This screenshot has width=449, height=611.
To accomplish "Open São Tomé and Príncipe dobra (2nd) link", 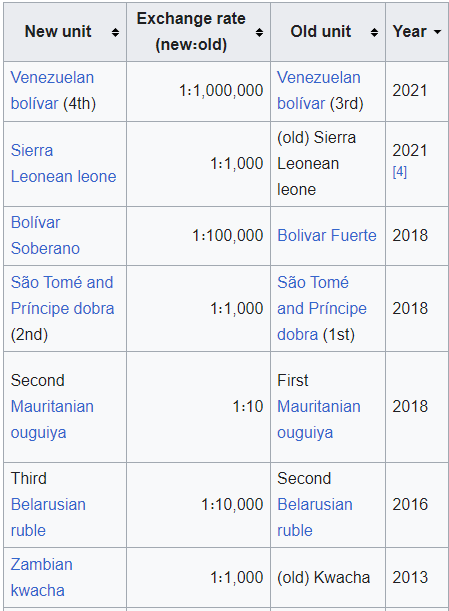I will click(x=62, y=295).
